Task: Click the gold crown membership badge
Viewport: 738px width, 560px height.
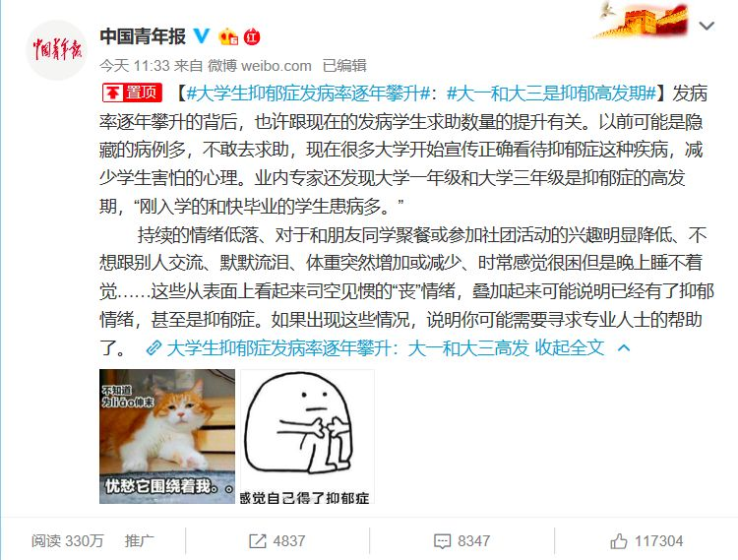Action: click(228, 36)
